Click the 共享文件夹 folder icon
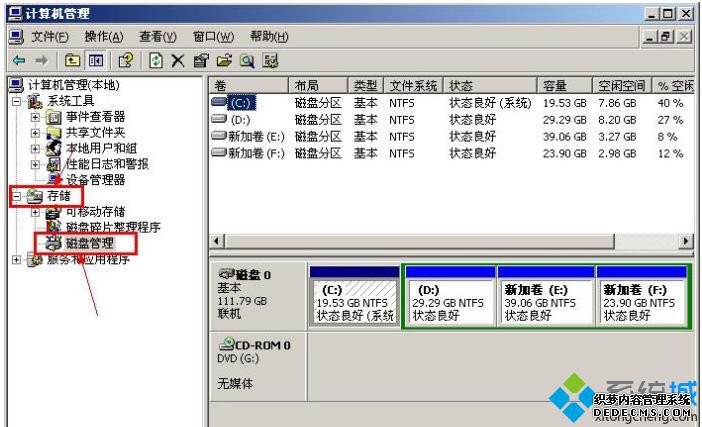Viewport: 702px width, 427px height. 53,132
